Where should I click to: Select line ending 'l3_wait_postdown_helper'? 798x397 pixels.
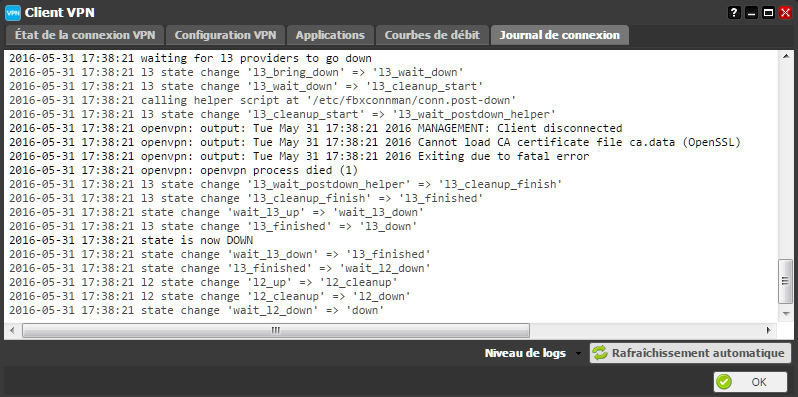point(282,114)
